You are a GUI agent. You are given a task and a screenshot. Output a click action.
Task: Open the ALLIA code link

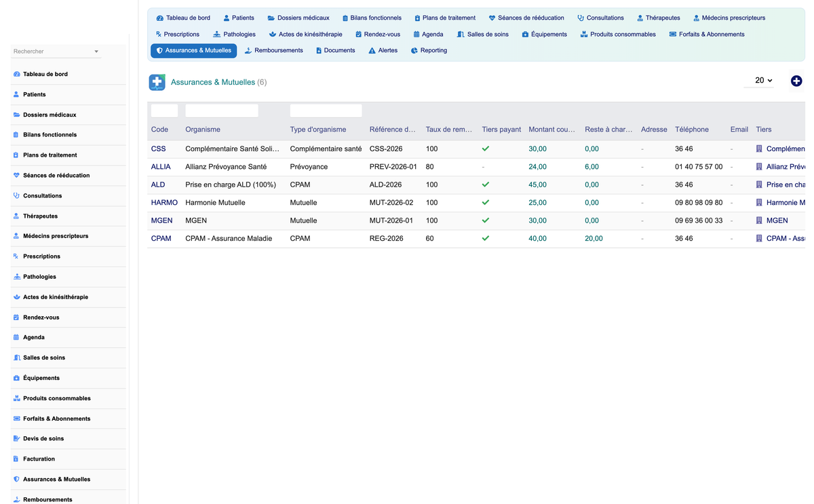[161, 167]
